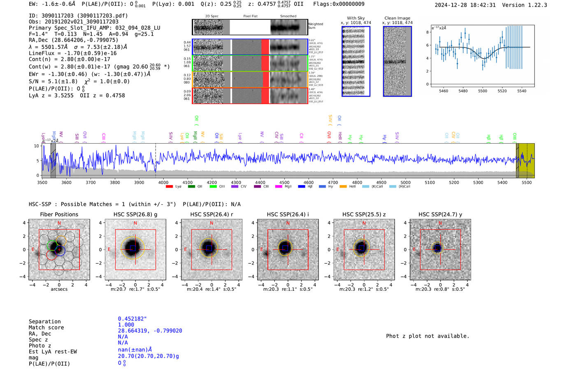Click the m:20.7 re:1.7" caption under g
The image size is (576, 392).
coord(135,289)
